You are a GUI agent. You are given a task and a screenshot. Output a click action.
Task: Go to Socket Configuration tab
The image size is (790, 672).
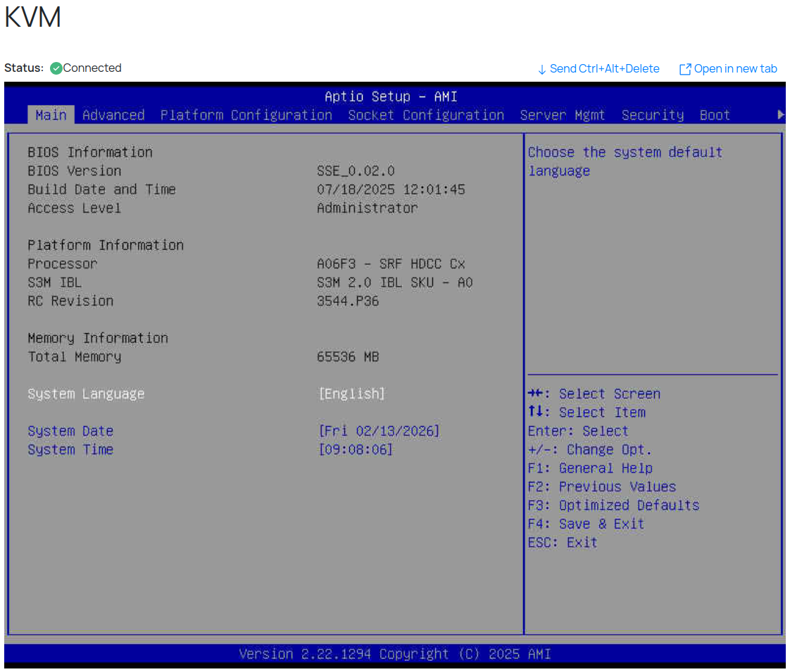[x=426, y=115]
